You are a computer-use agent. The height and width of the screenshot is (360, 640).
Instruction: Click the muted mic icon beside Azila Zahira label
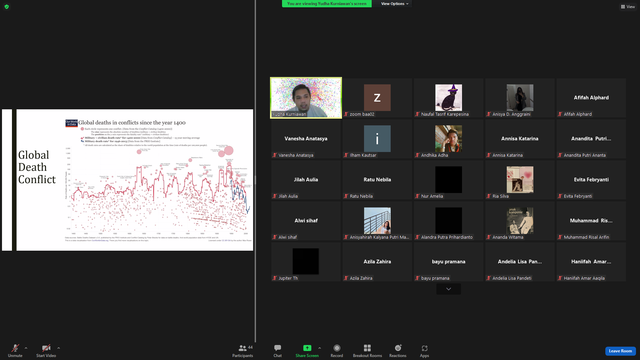point(346,278)
